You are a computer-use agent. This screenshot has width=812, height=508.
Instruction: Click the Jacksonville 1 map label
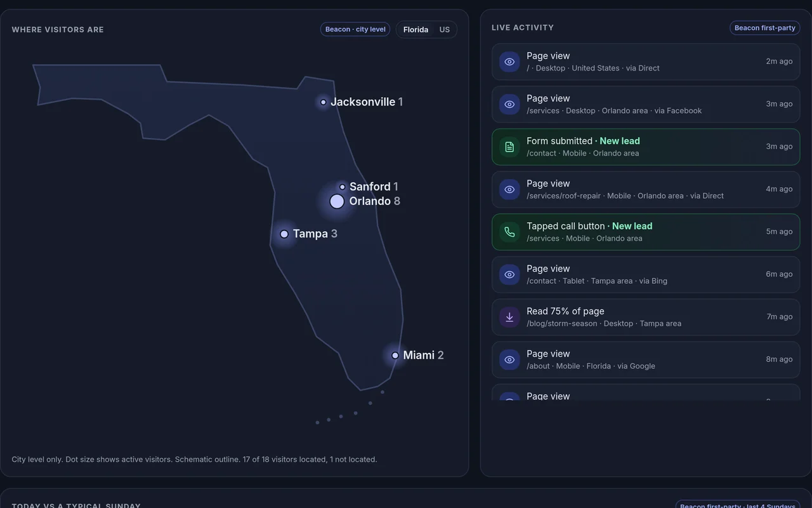367,102
